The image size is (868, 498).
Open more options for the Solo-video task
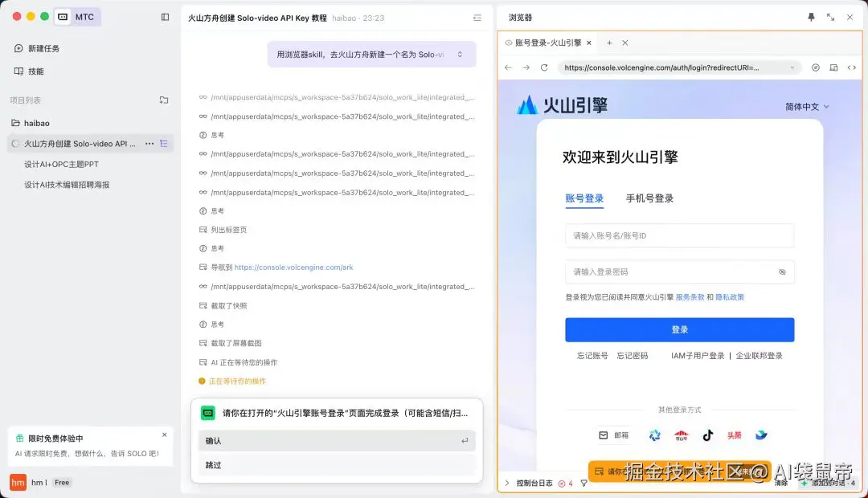coord(149,144)
